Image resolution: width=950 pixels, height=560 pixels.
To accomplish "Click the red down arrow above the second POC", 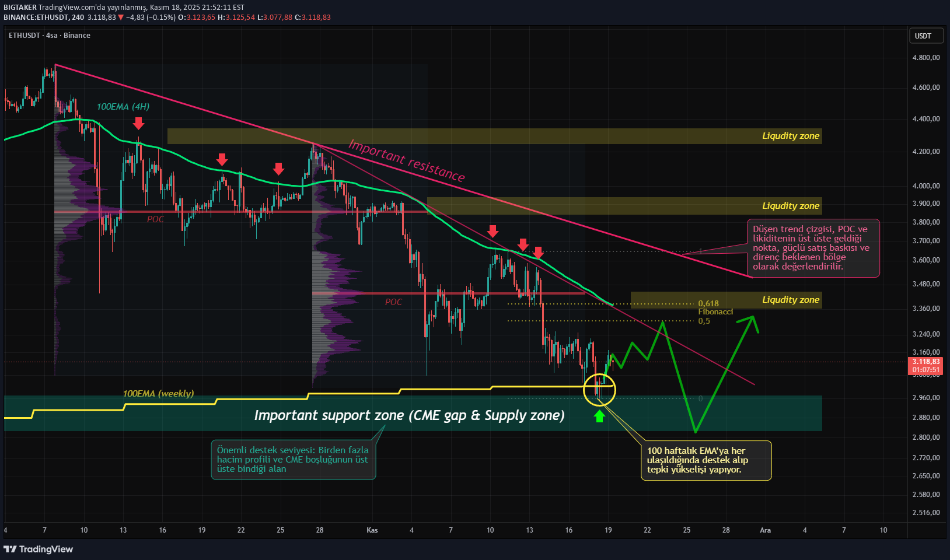I will [x=493, y=232].
